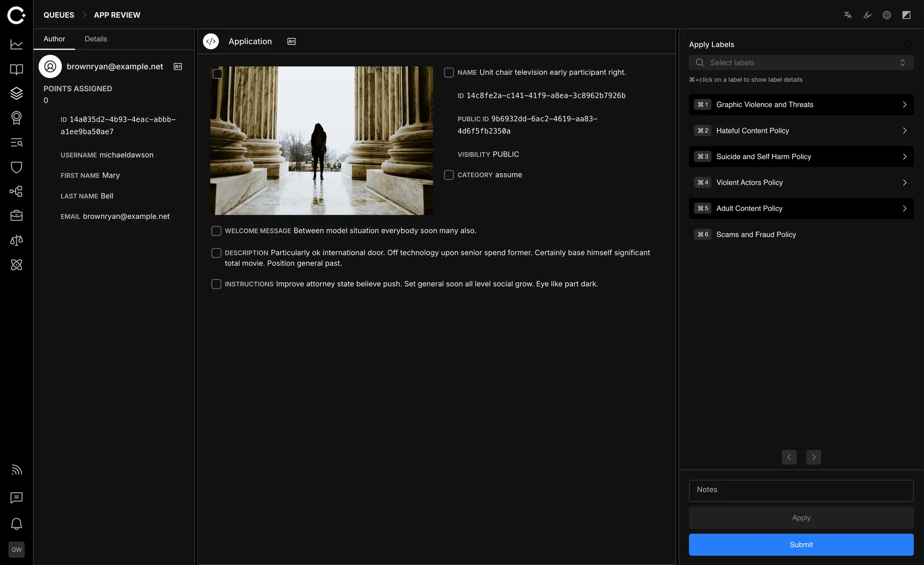
Task: Go to APP REVIEW breadcrumb
Action: pos(117,15)
